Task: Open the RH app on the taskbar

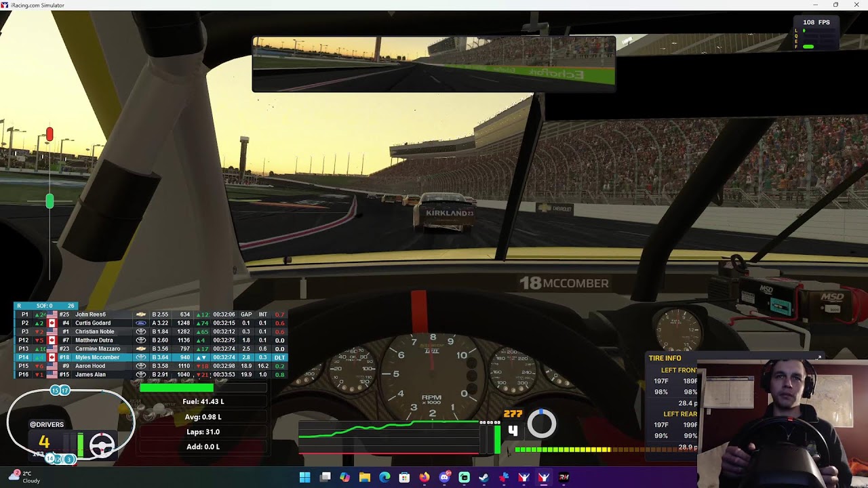Action: click(564, 477)
